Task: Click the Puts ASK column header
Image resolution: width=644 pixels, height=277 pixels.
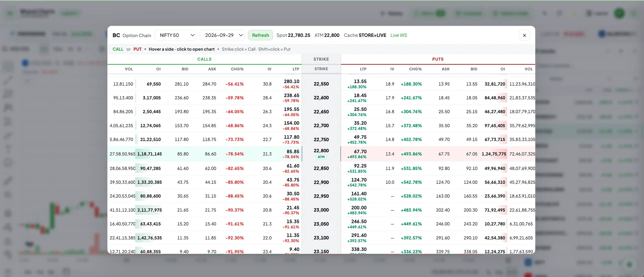Action: pos(446,69)
